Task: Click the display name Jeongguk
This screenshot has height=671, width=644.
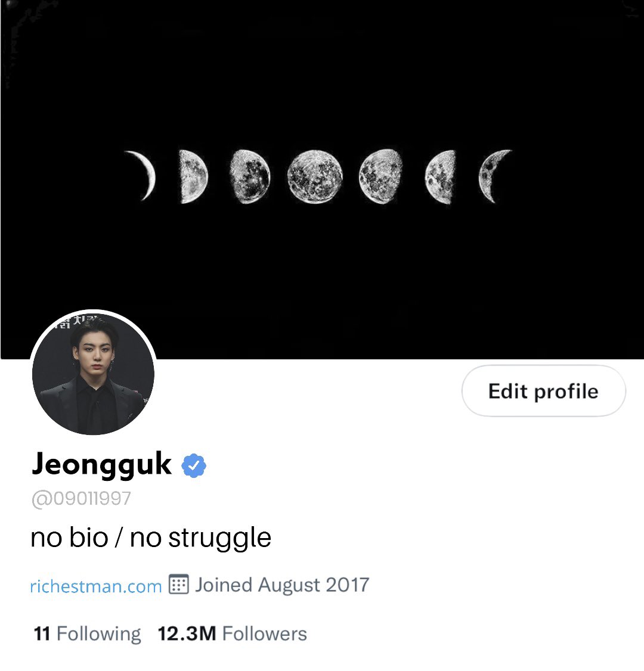Action: pyautogui.click(x=102, y=465)
